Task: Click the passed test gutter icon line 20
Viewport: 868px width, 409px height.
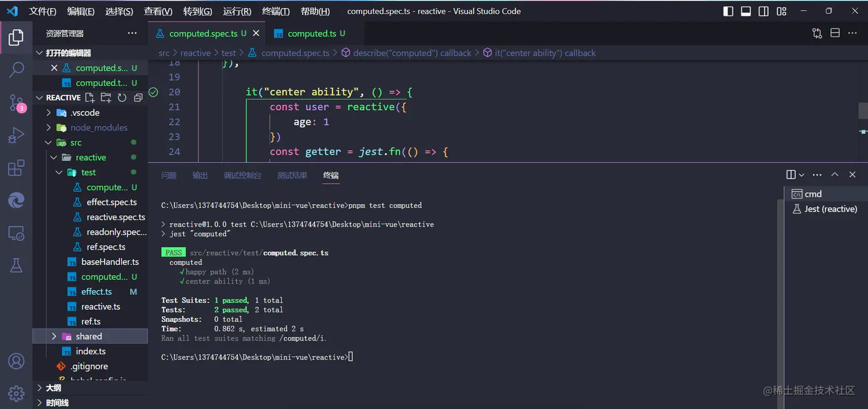Action: point(153,92)
